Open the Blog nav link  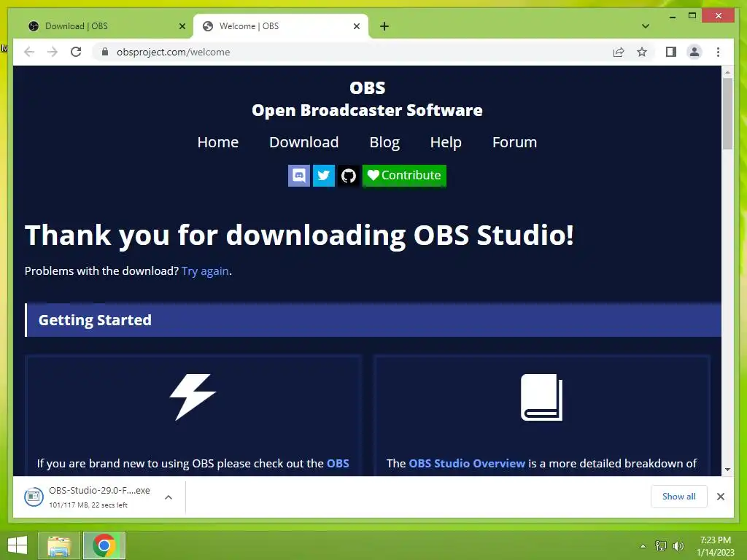click(x=384, y=142)
